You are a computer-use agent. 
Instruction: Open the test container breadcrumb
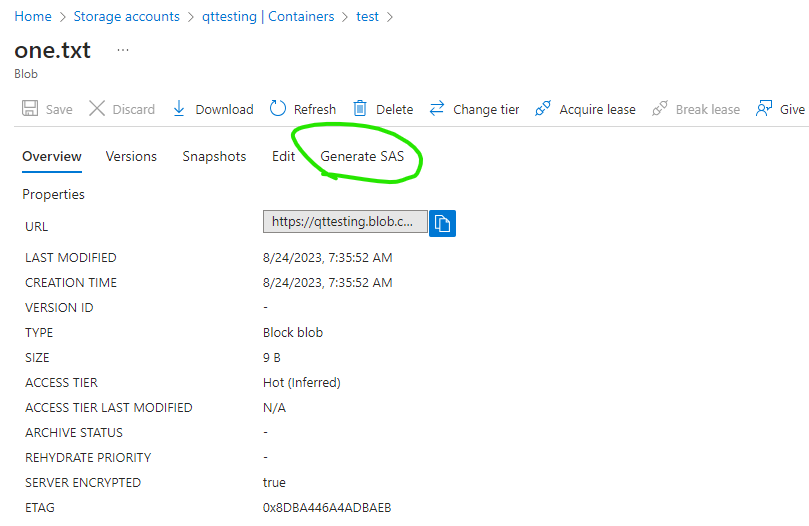367,17
